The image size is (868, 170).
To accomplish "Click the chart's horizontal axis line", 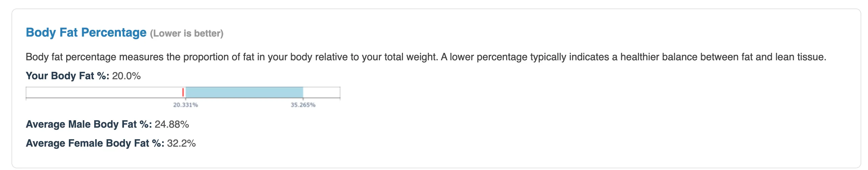I will pos(183,98).
